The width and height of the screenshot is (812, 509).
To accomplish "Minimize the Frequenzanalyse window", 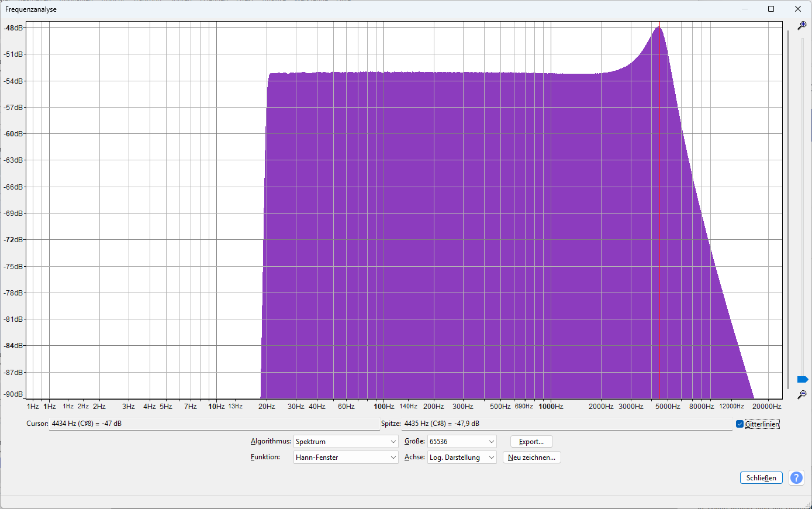I will tap(745, 9).
